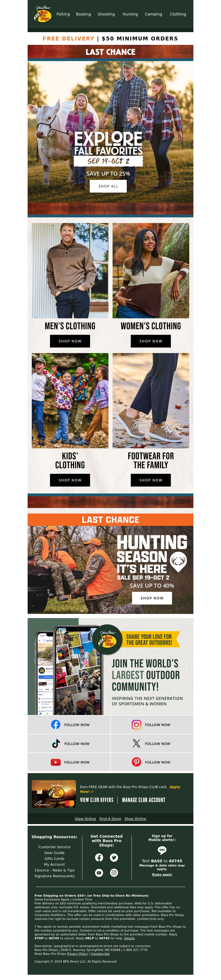
Task: Click the Unsubscribe link
Action: pyautogui.click(x=100, y=953)
